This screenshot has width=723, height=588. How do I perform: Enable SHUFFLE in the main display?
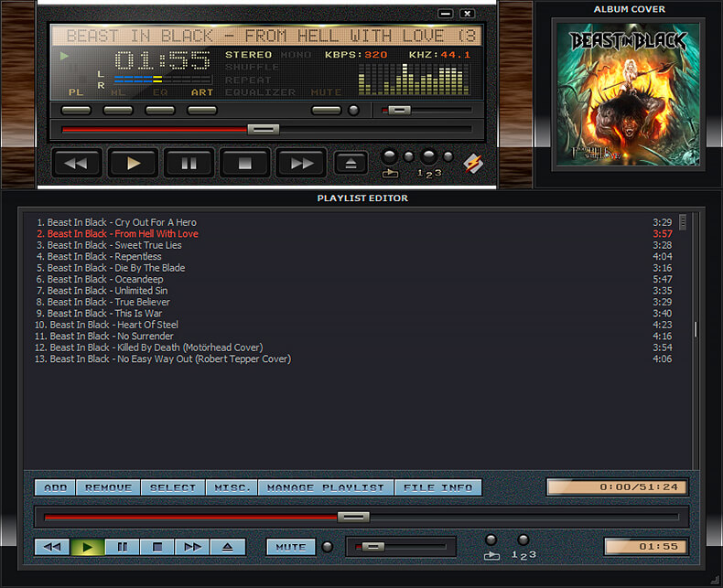252,68
